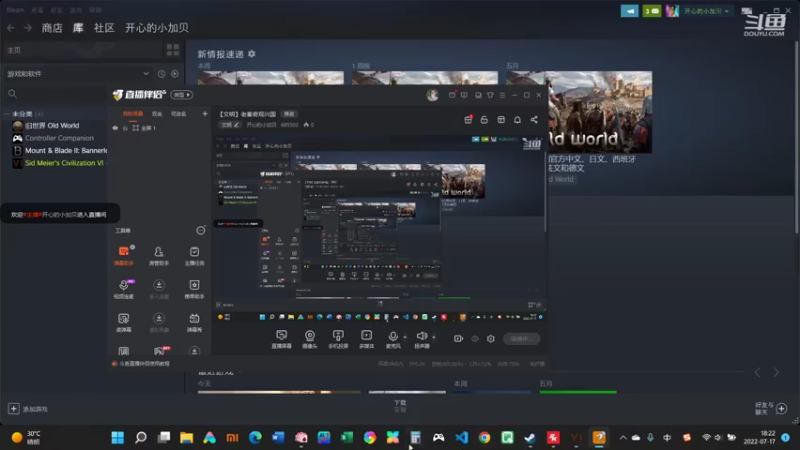
Task: Toggle Steam library grid view
Action: [x=173, y=50]
